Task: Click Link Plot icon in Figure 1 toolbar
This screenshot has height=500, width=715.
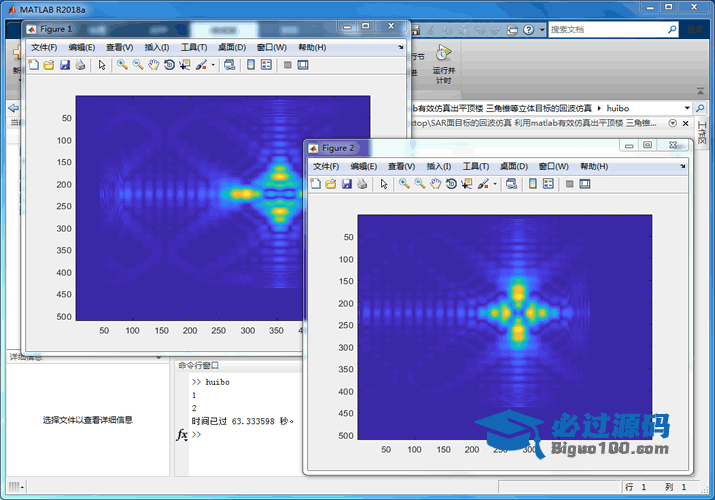Action: 229,65
